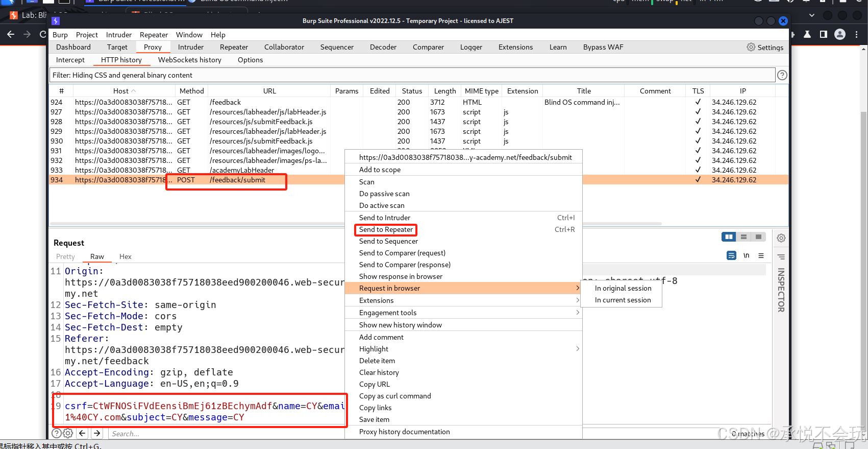Viewport: 868px width, 449px height.
Task: Click the browser labs flask icon
Action: (807, 34)
